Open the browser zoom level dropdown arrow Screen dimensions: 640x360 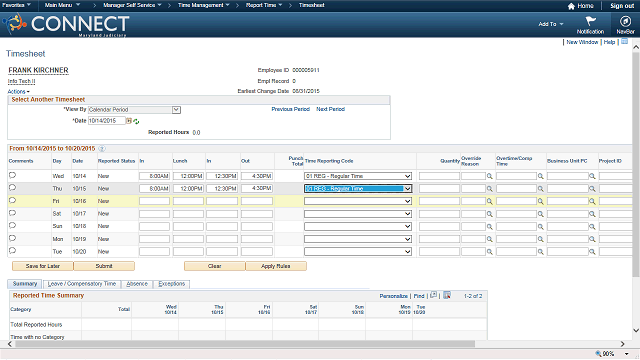627,354
